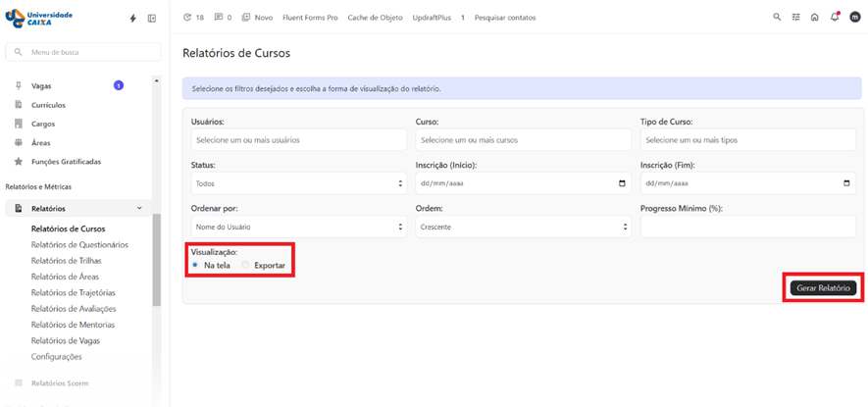The image size is (868, 407).
Task: Open the user avatar menu
Action: 855,18
